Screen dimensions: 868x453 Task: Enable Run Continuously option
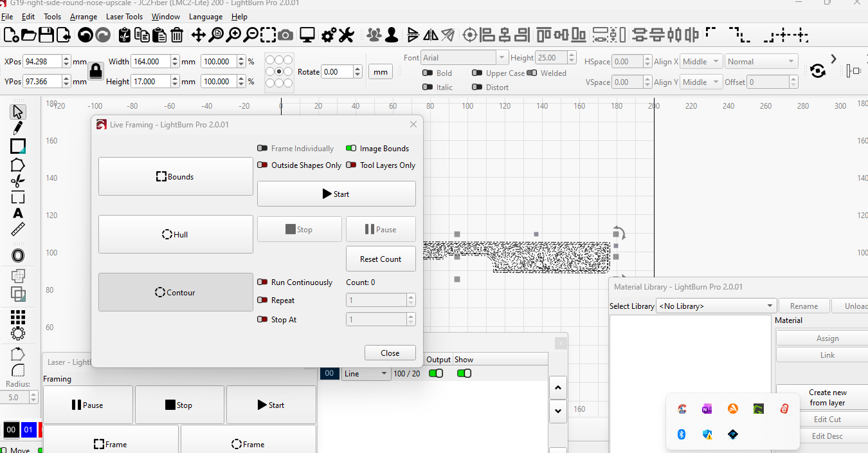(x=262, y=282)
